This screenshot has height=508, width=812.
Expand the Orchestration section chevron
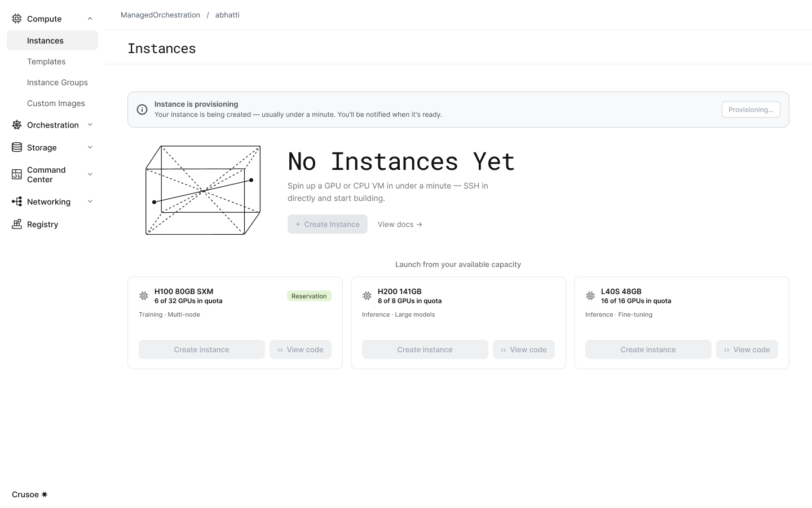pos(90,125)
